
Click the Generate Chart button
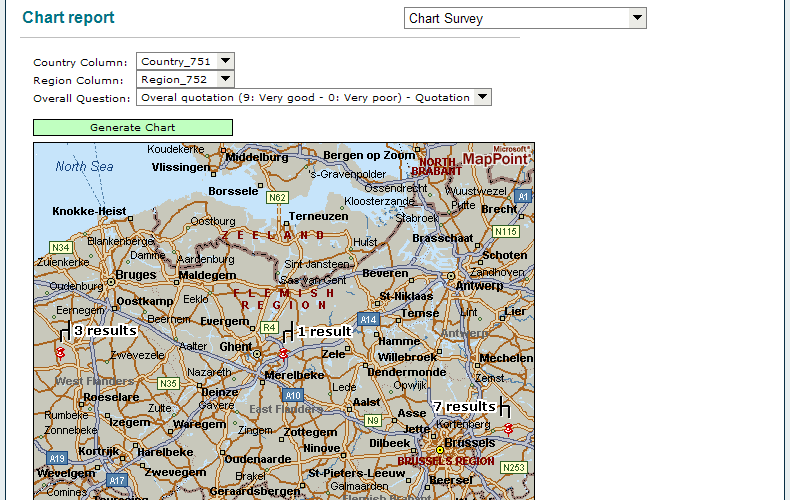133,128
